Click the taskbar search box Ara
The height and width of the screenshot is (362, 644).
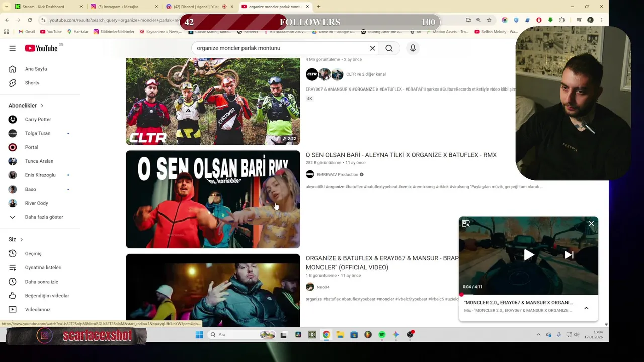pos(243,335)
